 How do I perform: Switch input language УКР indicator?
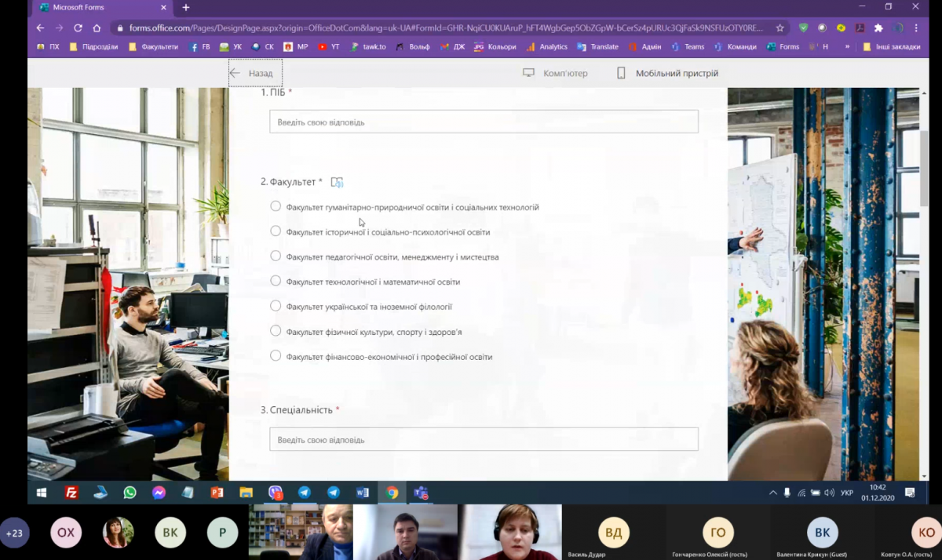(847, 493)
